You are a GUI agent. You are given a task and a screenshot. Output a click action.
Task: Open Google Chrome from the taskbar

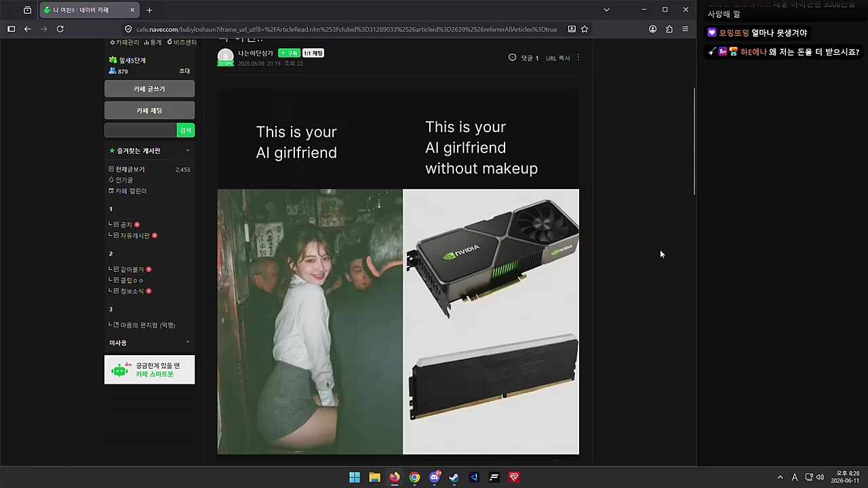[414, 477]
